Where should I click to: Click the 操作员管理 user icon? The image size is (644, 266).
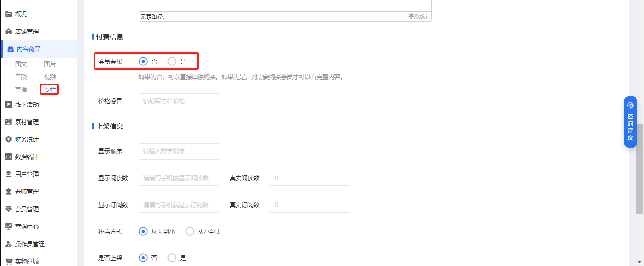point(8,244)
